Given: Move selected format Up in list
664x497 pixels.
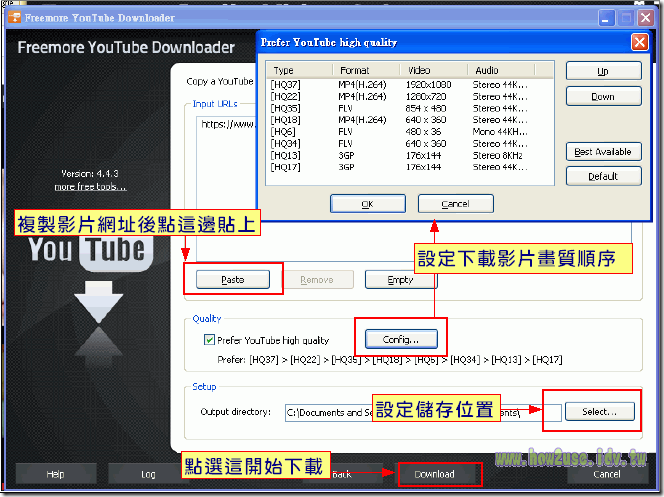Looking at the screenshot, I should click(x=603, y=72).
